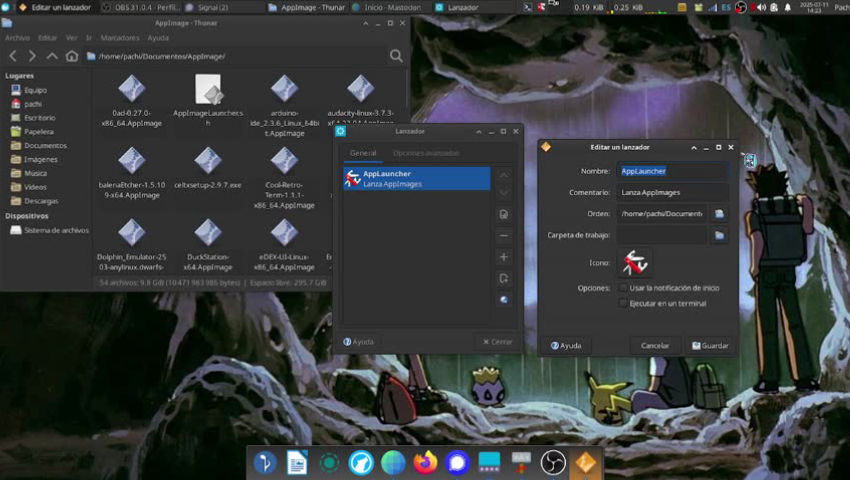Viewport: 850px width, 480px height.
Task: Select balenaEtcher AppImage file
Action: point(131,174)
